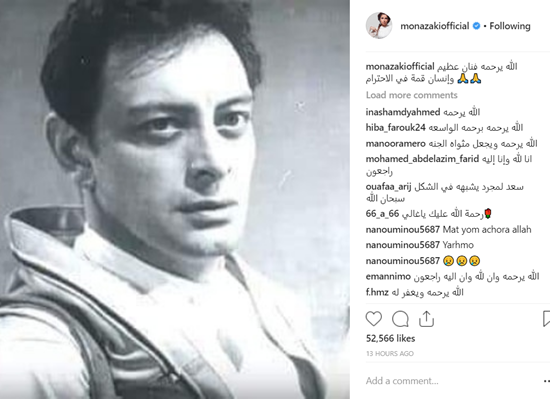Open the emannimo commenter profile

point(388,276)
